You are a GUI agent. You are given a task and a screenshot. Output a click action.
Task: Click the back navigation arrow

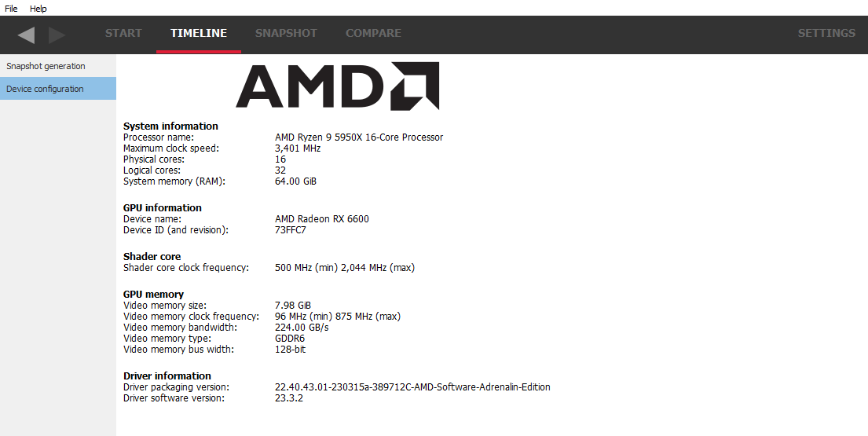point(27,35)
